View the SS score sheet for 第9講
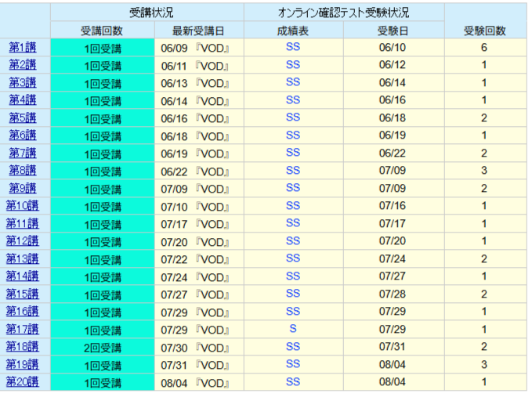The image size is (532, 397). pyautogui.click(x=293, y=188)
